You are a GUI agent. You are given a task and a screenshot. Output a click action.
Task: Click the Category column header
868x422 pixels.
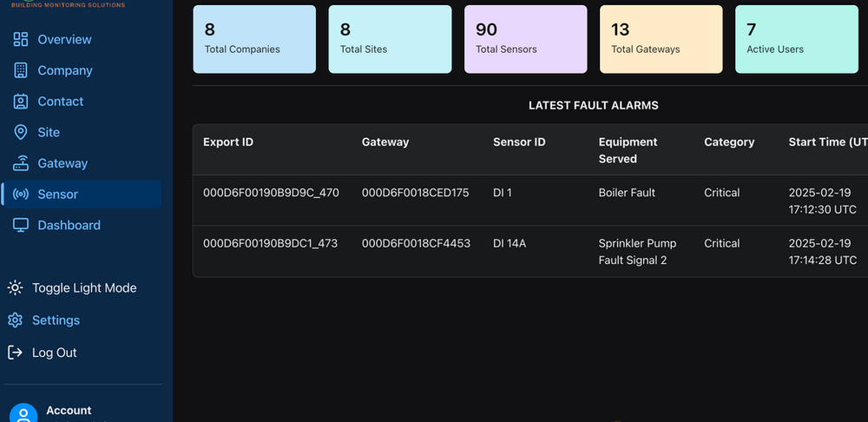729,142
